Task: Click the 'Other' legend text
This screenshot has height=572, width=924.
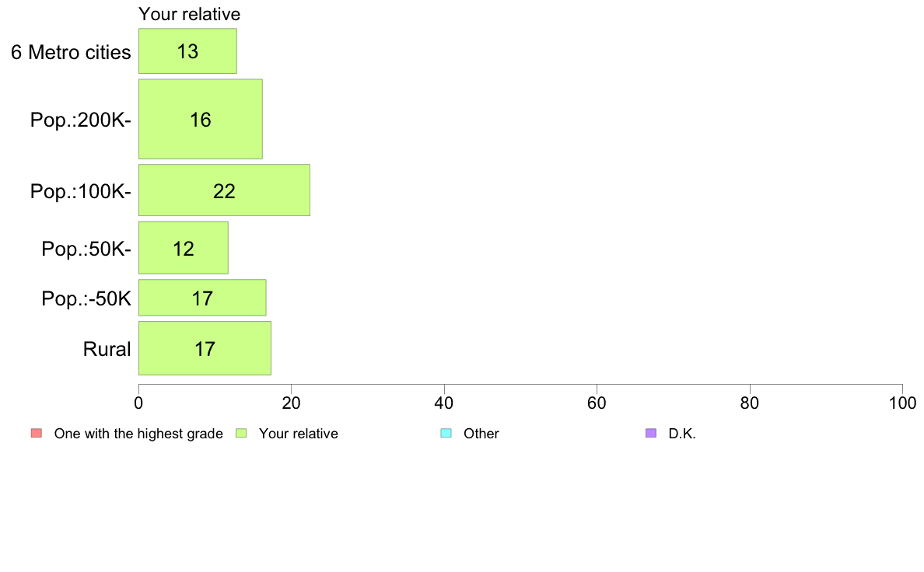Action: tap(481, 434)
